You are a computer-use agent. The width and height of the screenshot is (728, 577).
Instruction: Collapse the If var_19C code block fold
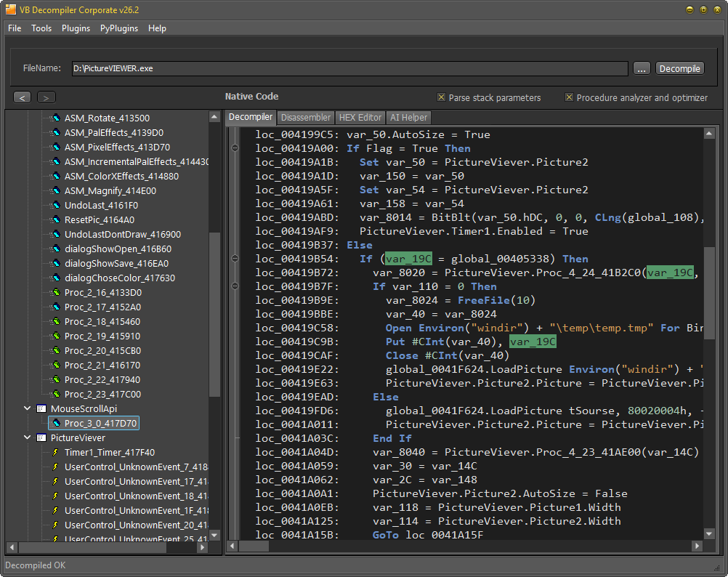pos(235,259)
